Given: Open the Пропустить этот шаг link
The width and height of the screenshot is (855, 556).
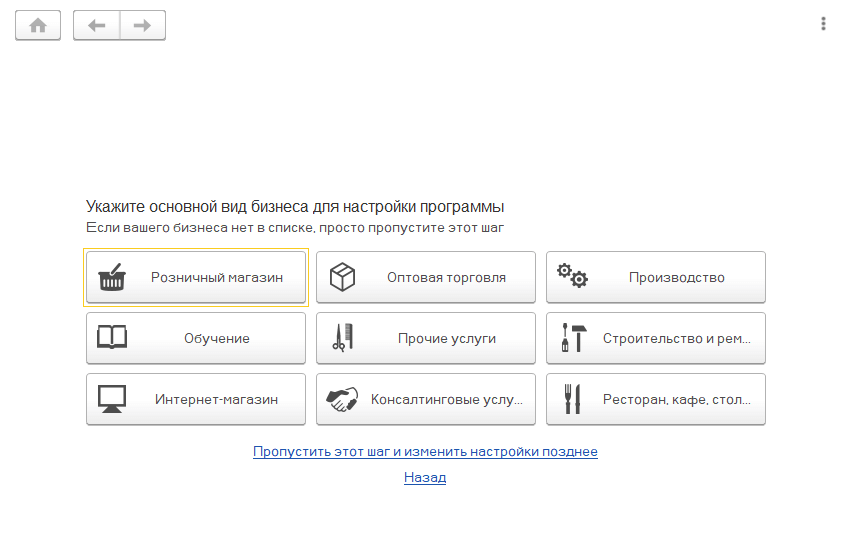Looking at the screenshot, I should tap(425, 451).
